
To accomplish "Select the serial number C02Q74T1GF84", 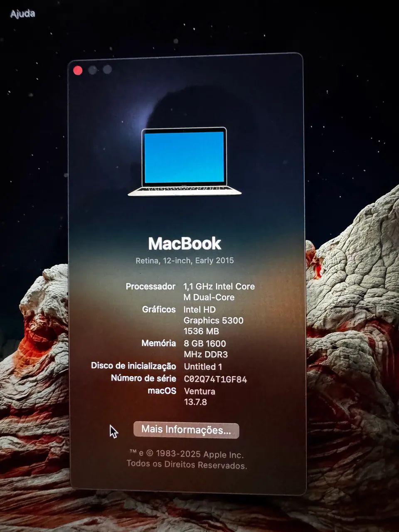I will click(x=215, y=379).
